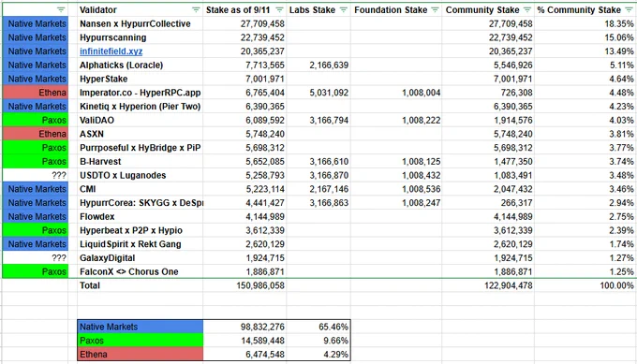The image size is (637, 364).
Task: Select the 1.25% community stake cell
Action: coord(585,272)
